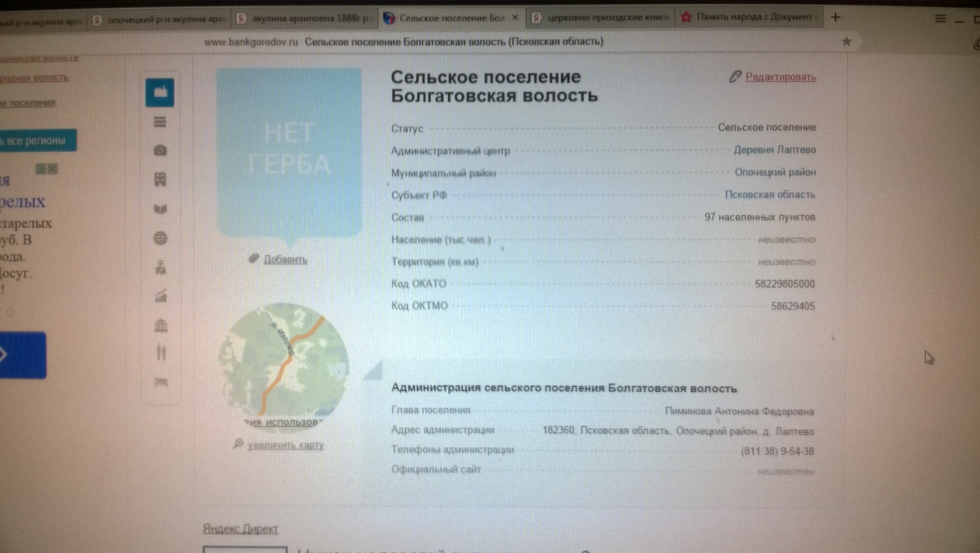Select the bank columns building icon
980x553 pixels.
click(161, 325)
